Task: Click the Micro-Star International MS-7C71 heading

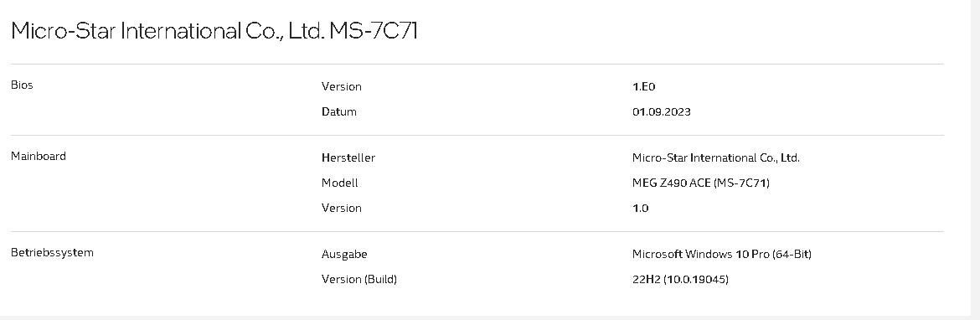Action: click(x=214, y=31)
